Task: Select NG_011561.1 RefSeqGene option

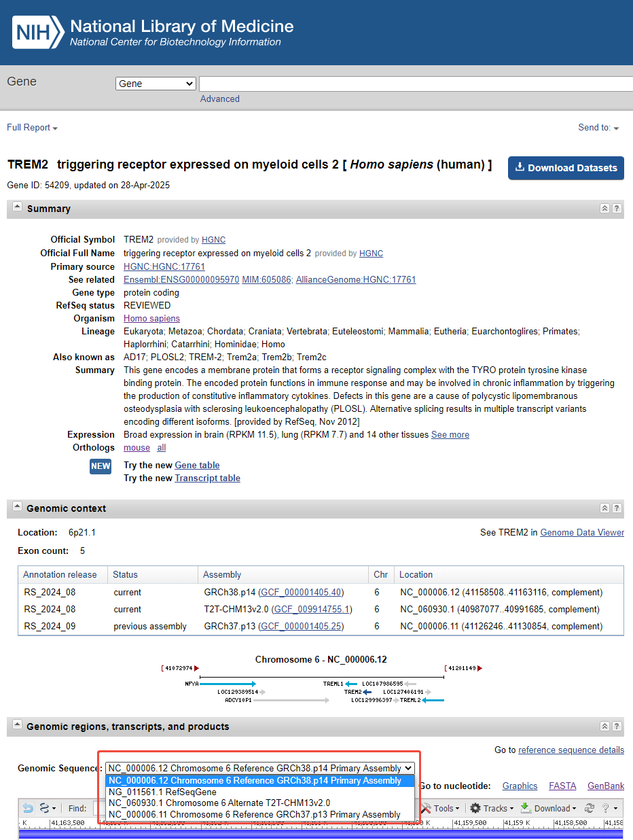Action: 162,792
